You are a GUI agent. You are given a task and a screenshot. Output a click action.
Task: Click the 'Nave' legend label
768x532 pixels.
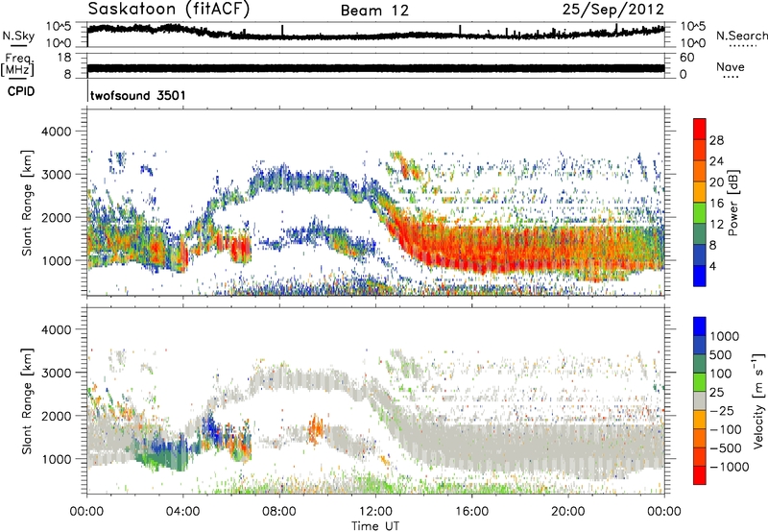tap(731, 66)
